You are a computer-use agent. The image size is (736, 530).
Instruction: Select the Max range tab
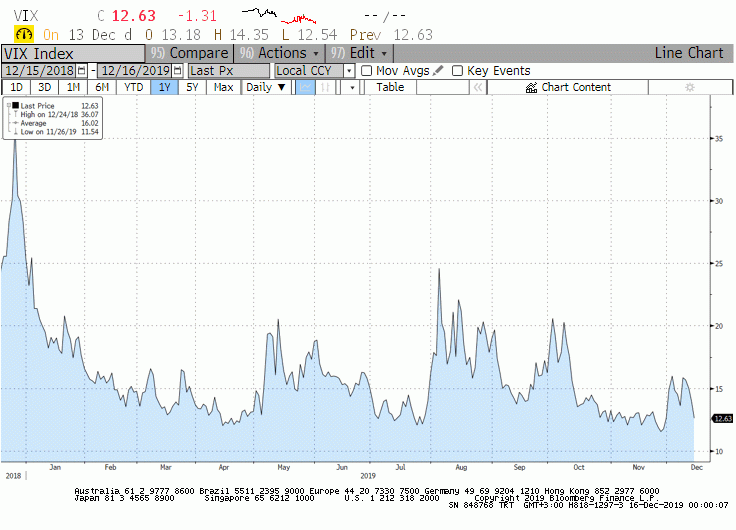pyautogui.click(x=223, y=87)
